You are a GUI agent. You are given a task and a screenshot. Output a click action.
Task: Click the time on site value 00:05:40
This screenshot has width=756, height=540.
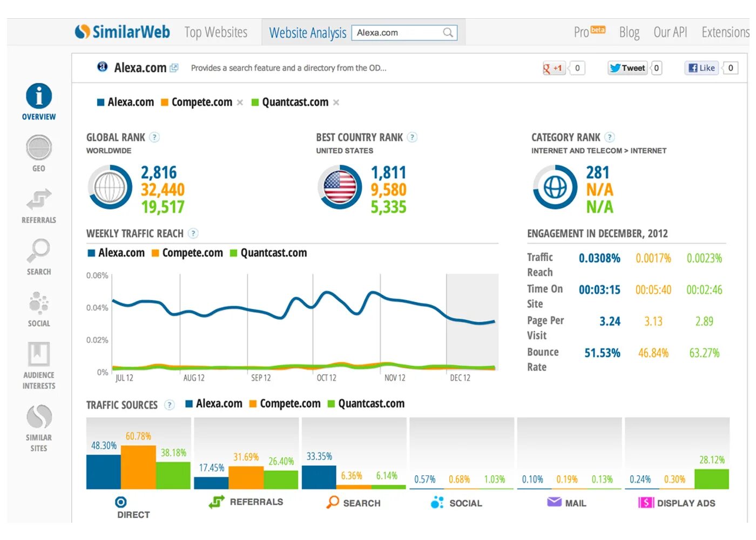(653, 290)
